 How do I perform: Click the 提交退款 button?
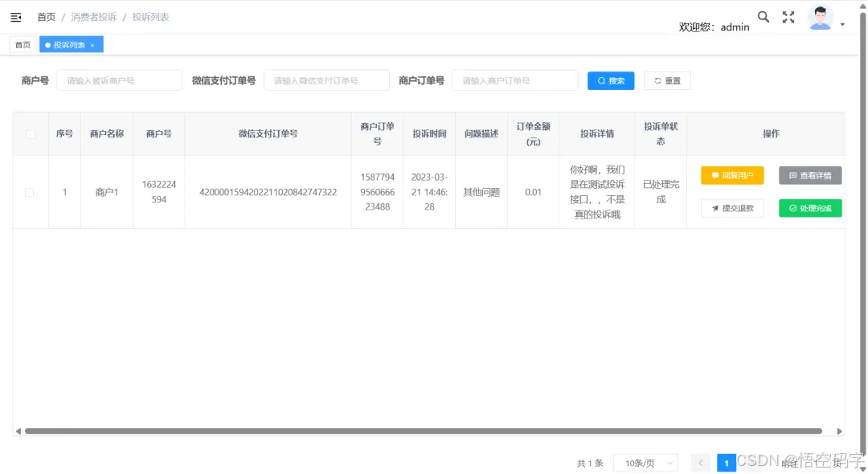(x=732, y=208)
